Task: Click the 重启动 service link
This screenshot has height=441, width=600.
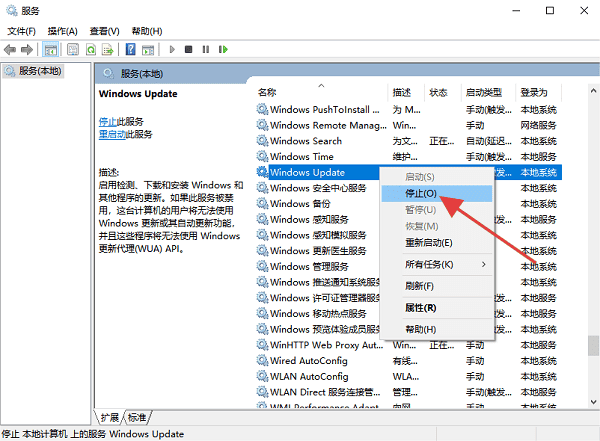Action: coord(110,134)
